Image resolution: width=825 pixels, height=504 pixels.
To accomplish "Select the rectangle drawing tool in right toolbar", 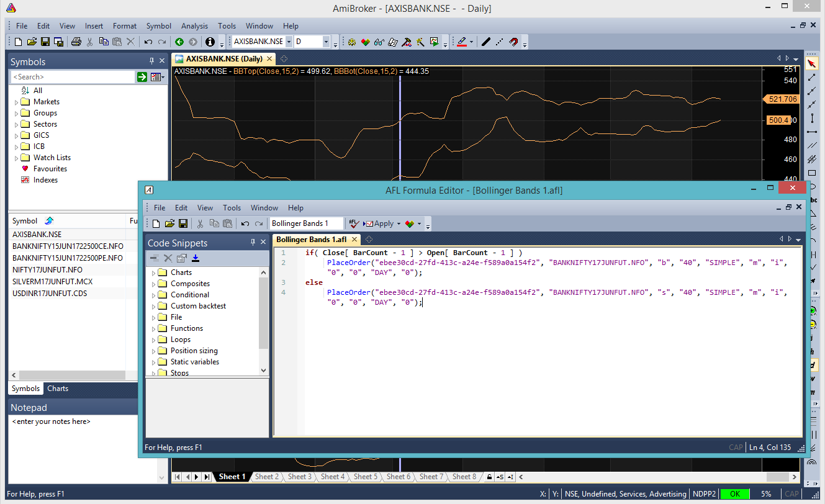I will (812, 173).
